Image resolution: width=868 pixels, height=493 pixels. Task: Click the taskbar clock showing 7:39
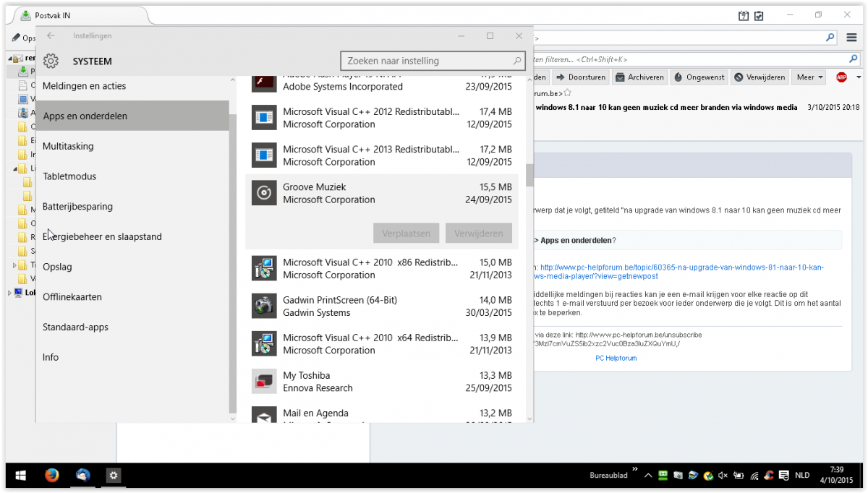(836, 476)
